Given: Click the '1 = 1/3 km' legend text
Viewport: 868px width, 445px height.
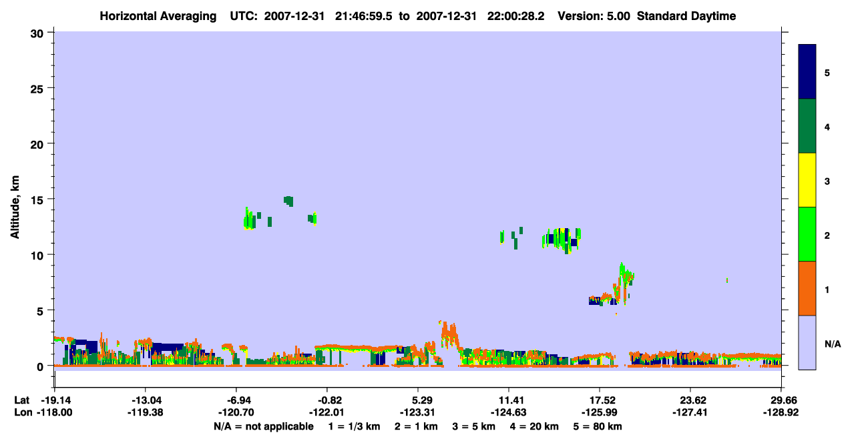Looking at the screenshot, I should click(x=354, y=426).
